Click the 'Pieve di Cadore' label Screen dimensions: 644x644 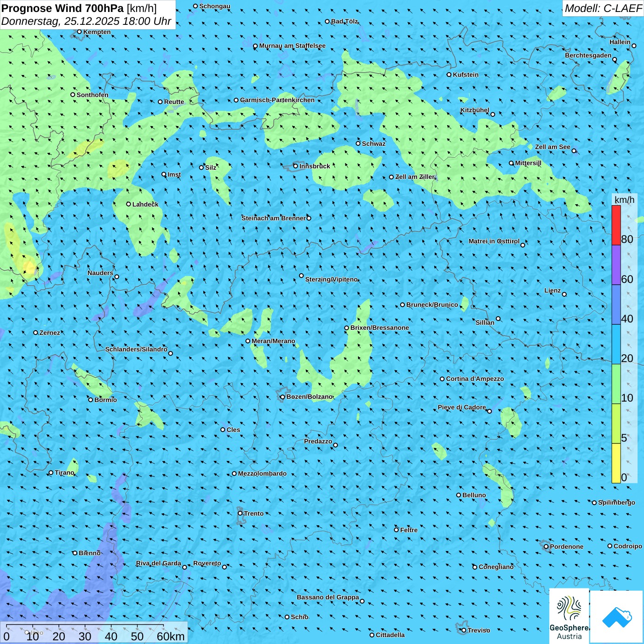pyautogui.click(x=461, y=407)
